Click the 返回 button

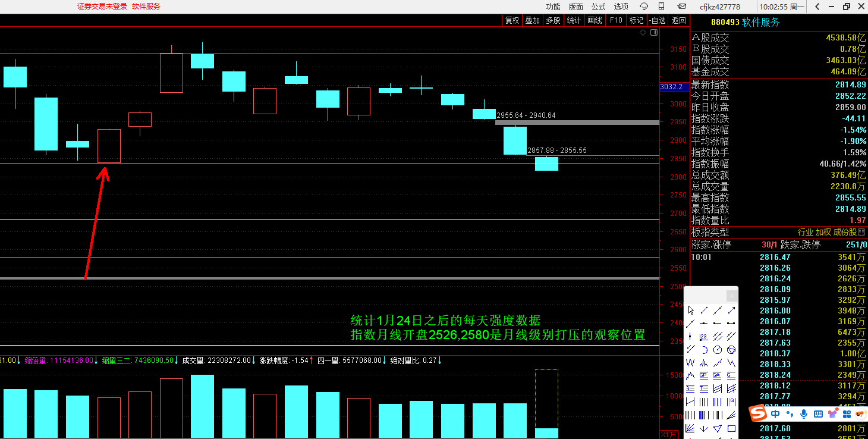pyautogui.click(x=678, y=20)
